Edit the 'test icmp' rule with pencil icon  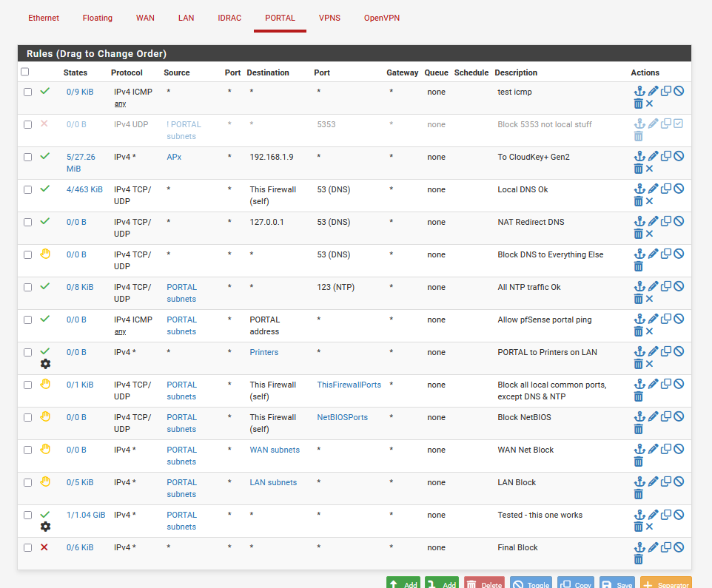click(x=653, y=91)
